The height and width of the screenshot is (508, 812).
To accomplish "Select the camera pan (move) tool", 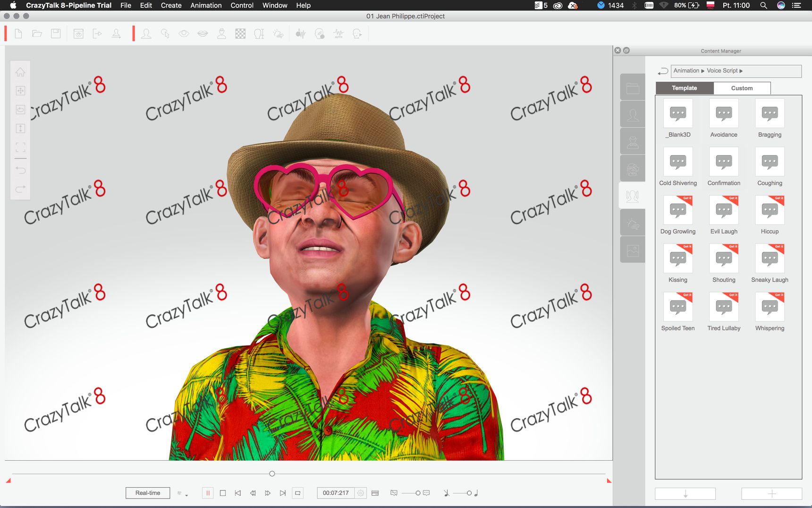I will click(20, 91).
